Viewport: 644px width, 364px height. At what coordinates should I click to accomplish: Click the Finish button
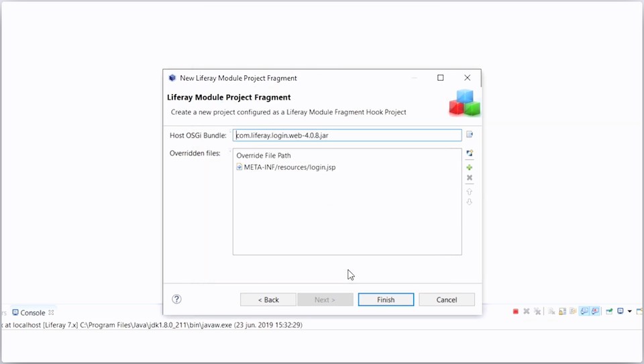tap(386, 300)
